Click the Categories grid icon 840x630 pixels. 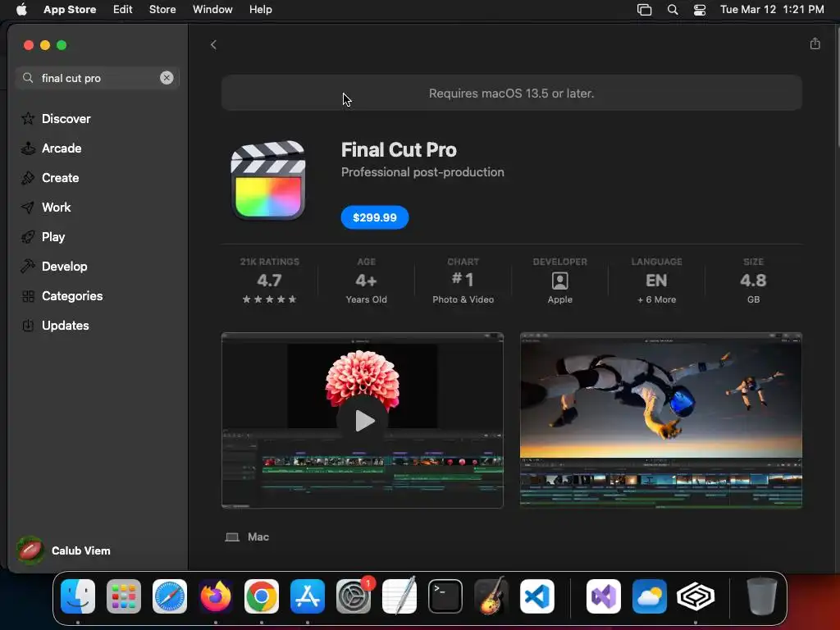(28, 295)
